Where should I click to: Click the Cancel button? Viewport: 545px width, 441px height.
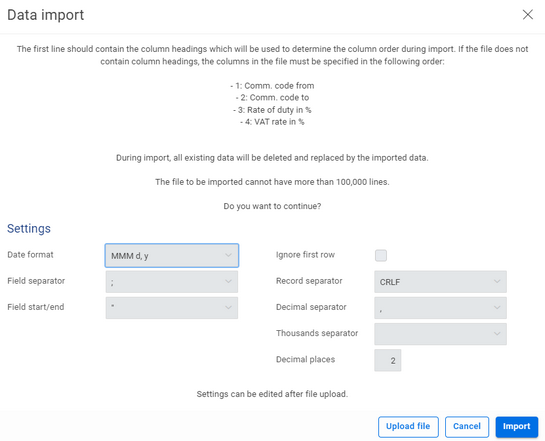pos(467,426)
